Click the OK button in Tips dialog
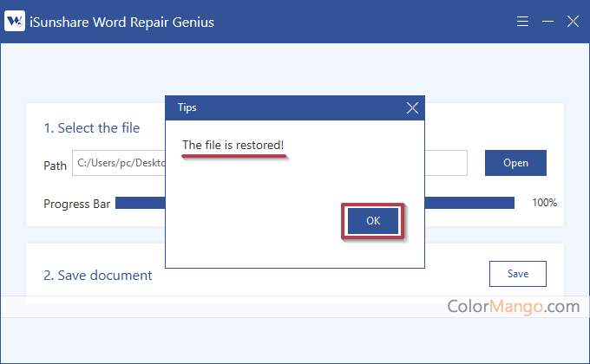Image resolution: width=590 pixels, height=364 pixels. tap(373, 220)
